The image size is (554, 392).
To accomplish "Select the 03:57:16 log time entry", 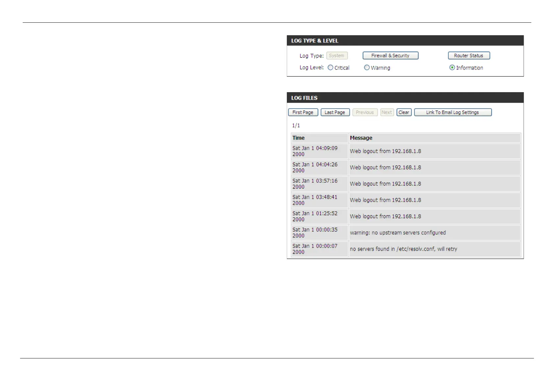I will (x=319, y=184).
